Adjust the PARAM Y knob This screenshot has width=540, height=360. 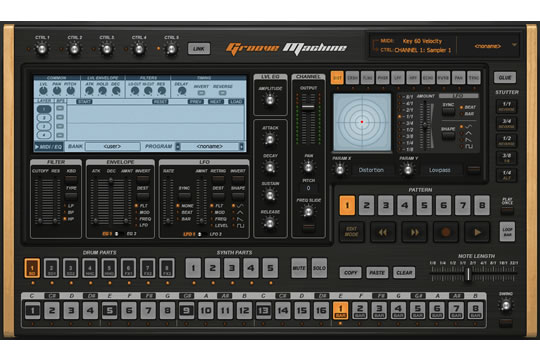(x=408, y=169)
